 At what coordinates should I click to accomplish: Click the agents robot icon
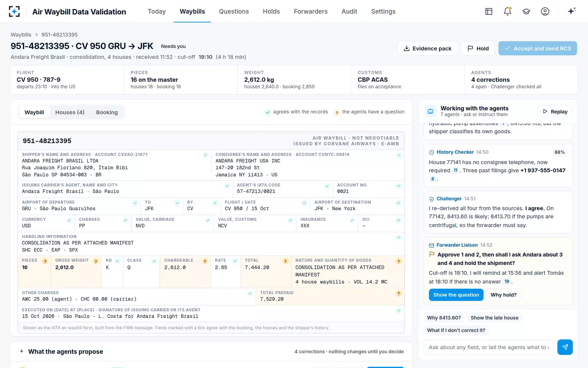tap(430, 111)
